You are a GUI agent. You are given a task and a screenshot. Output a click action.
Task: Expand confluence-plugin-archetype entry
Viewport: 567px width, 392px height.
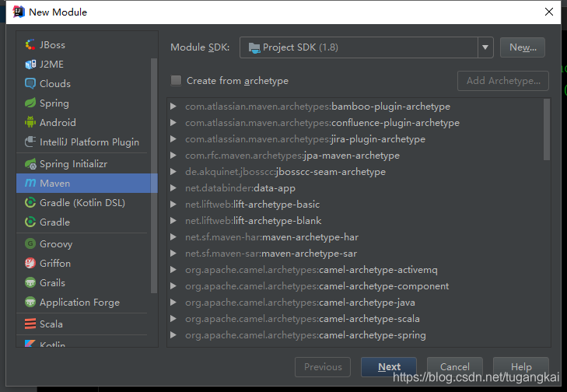coord(173,123)
